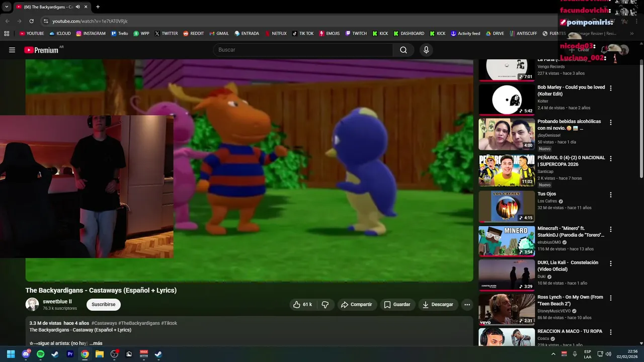This screenshot has height=362, width=644.
Task: Click the youtube.com address bar URL
Action: coord(90,21)
